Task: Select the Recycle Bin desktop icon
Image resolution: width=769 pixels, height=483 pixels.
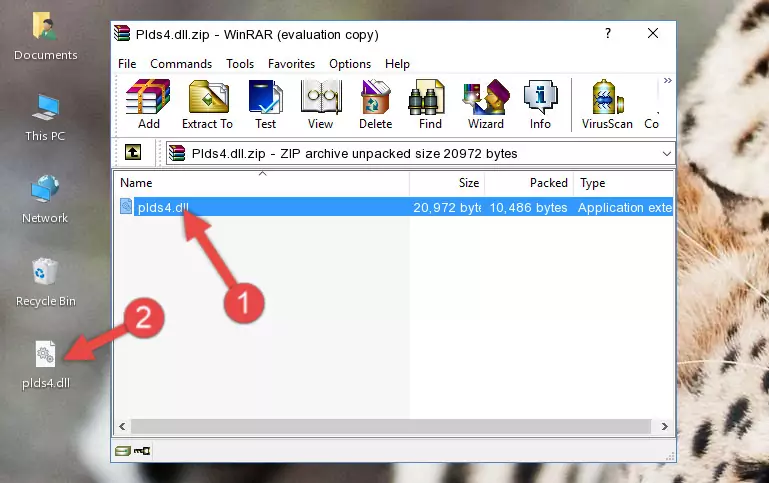Action: pos(46,282)
